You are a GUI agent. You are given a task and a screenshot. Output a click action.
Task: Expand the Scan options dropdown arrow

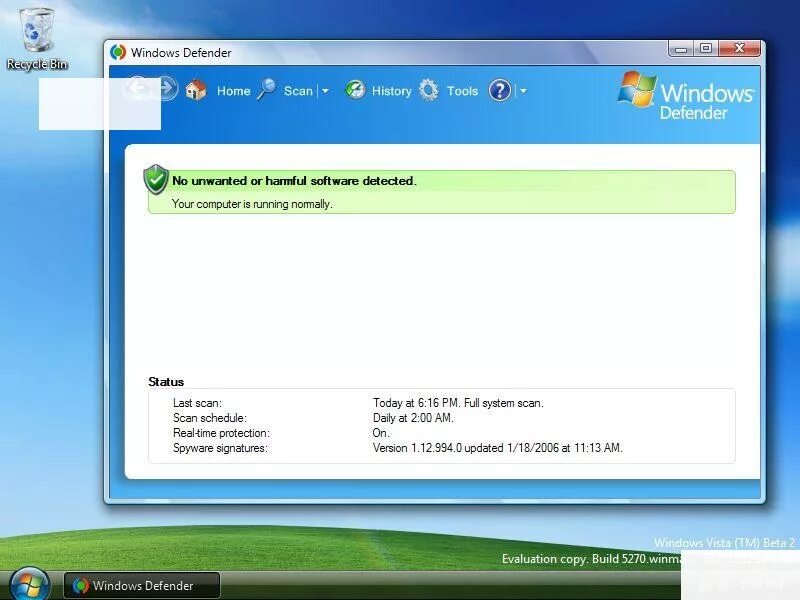coord(325,91)
